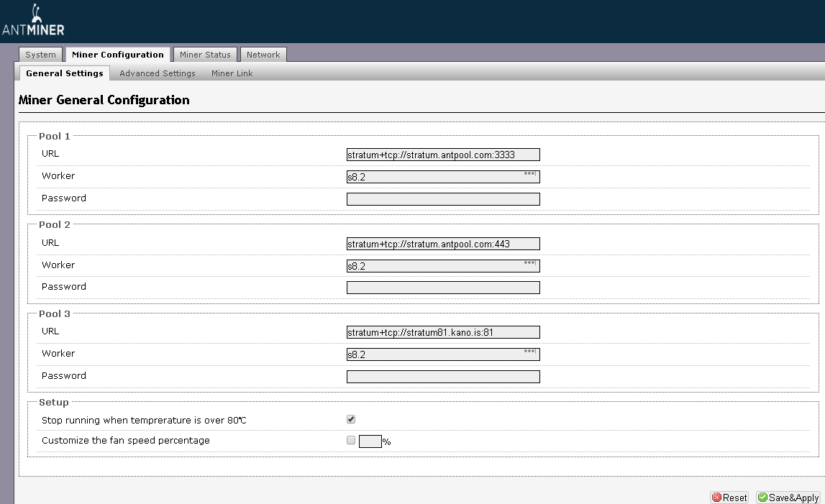Click the Pool 1 section label
The image size is (825, 504).
(54, 137)
